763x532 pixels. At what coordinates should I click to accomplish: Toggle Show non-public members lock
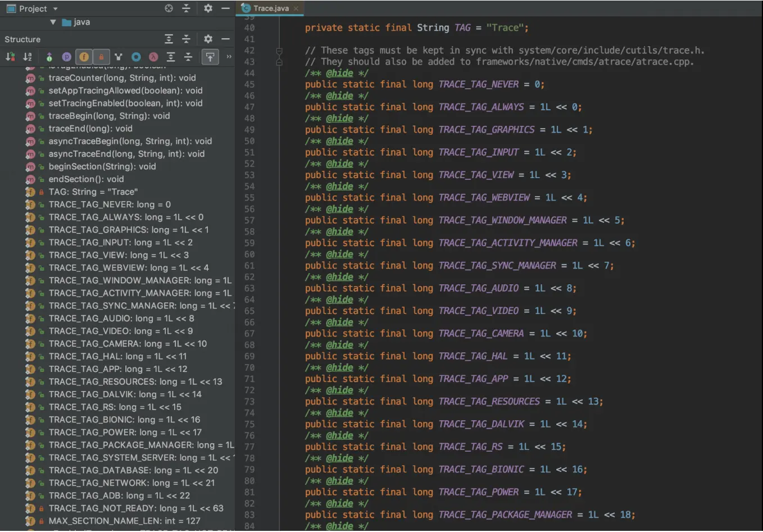pyautogui.click(x=101, y=57)
